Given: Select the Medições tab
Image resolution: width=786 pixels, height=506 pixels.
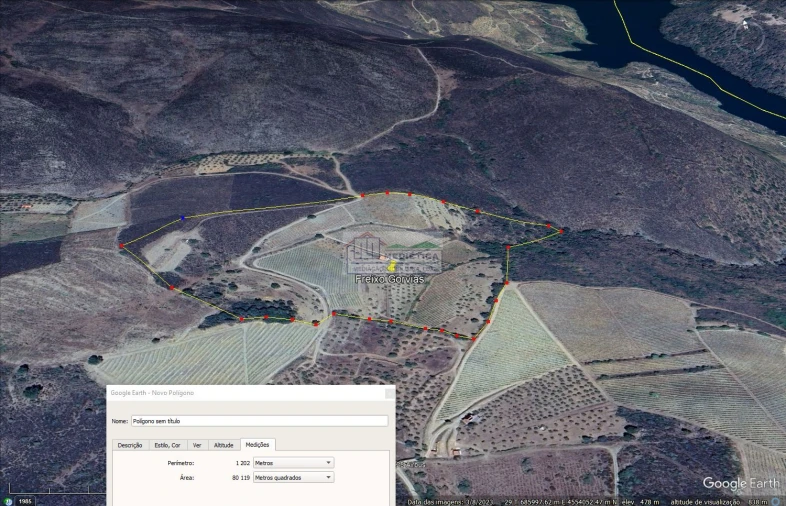Looking at the screenshot, I should [x=257, y=445].
